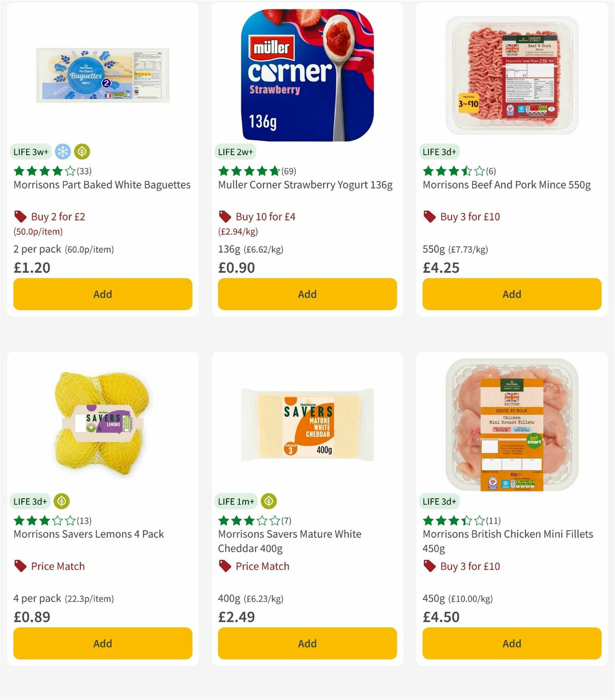Image resolution: width=615 pixels, height=700 pixels.
Task: Open star ratings for Muller Corner Strawberry Yogurt
Action: [249, 171]
